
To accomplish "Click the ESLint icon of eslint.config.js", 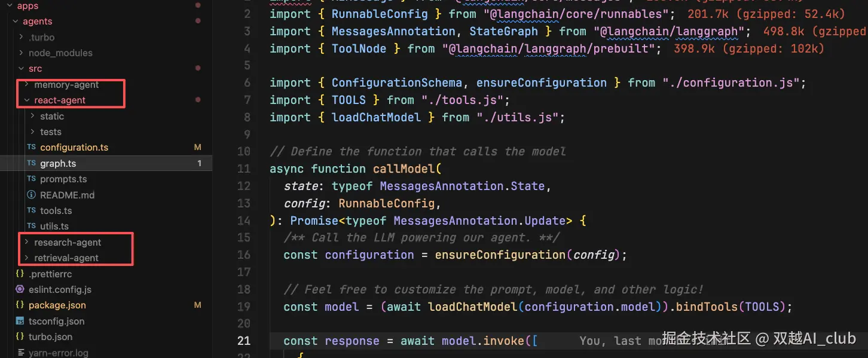I will pyautogui.click(x=20, y=289).
